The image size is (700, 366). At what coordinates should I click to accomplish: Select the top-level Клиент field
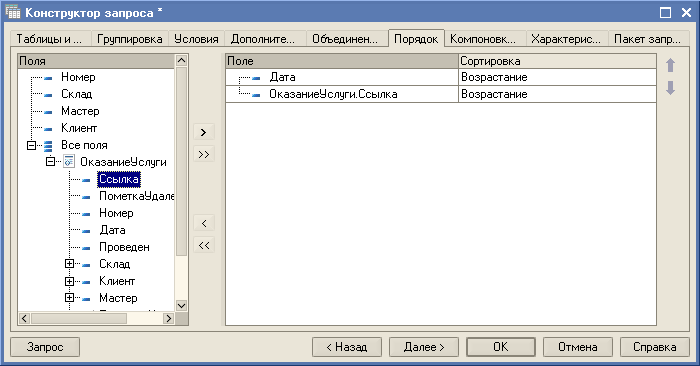coord(79,128)
